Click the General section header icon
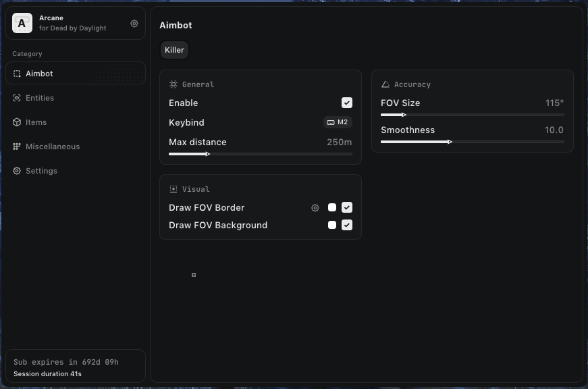588x389 pixels. [x=173, y=84]
